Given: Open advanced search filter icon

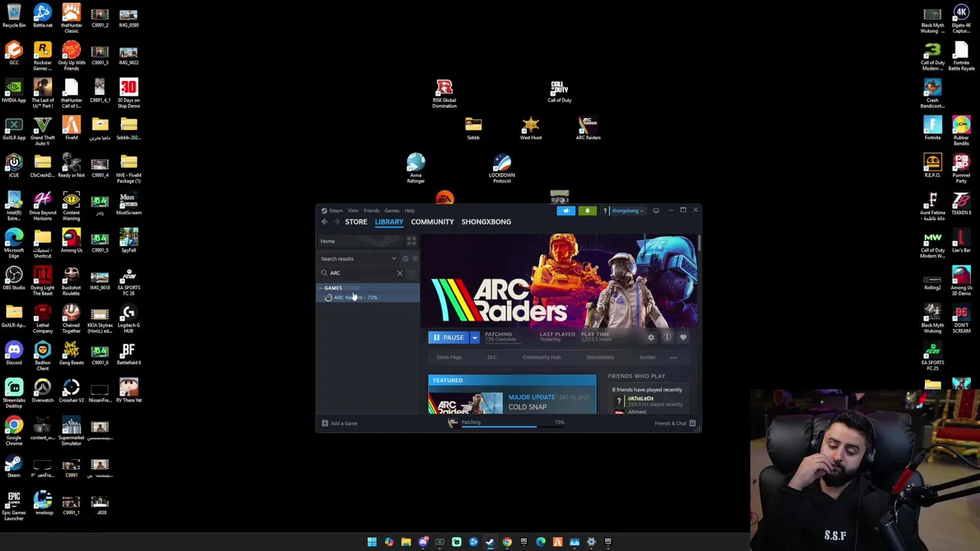Looking at the screenshot, I should 413,273.
